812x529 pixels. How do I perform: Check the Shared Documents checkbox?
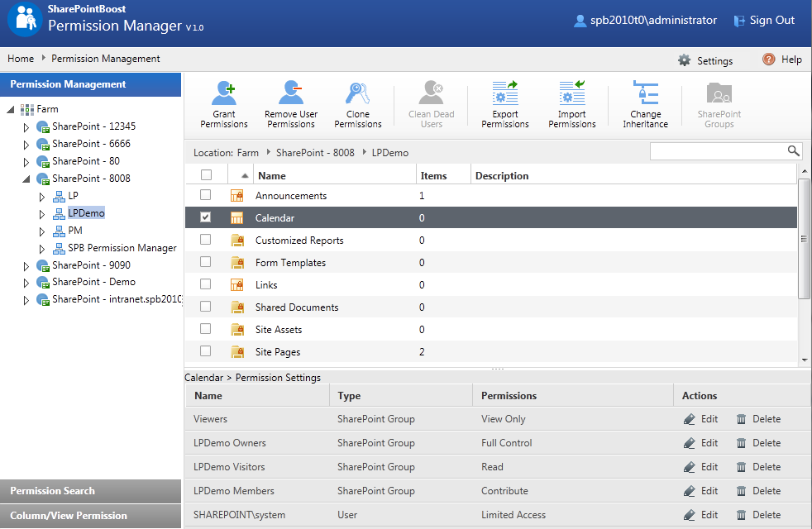click(206, 306)
